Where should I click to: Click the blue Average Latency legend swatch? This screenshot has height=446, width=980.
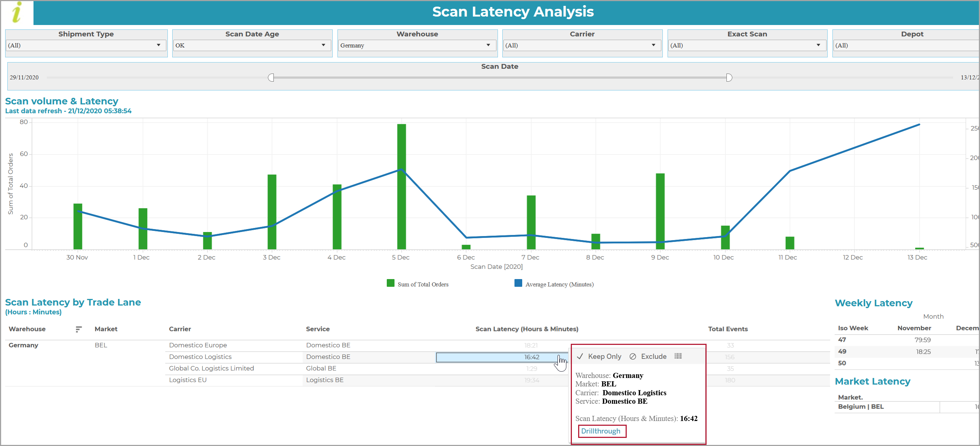pos(518,283)
